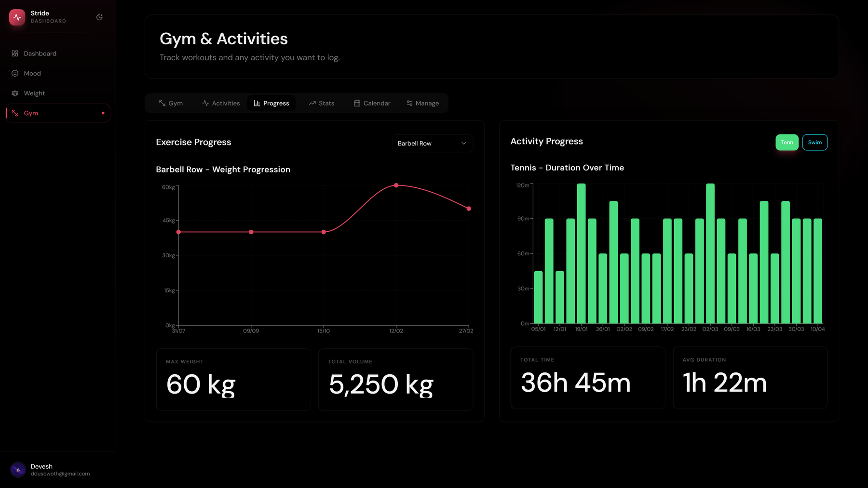Image resolution: width=868 pixels, height=488 pixels.
Task: Open the Stats tab
Action: click(322, 103)
